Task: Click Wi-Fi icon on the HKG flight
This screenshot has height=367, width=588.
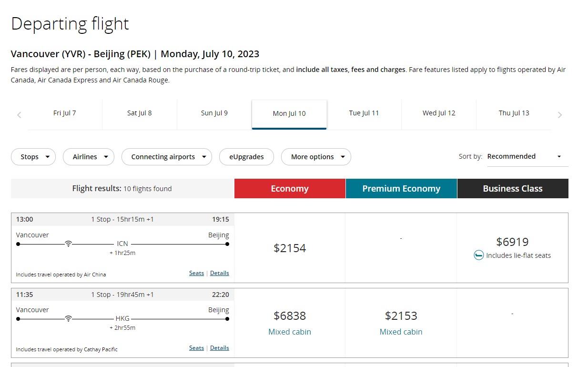Action: [x=69, y=318]
